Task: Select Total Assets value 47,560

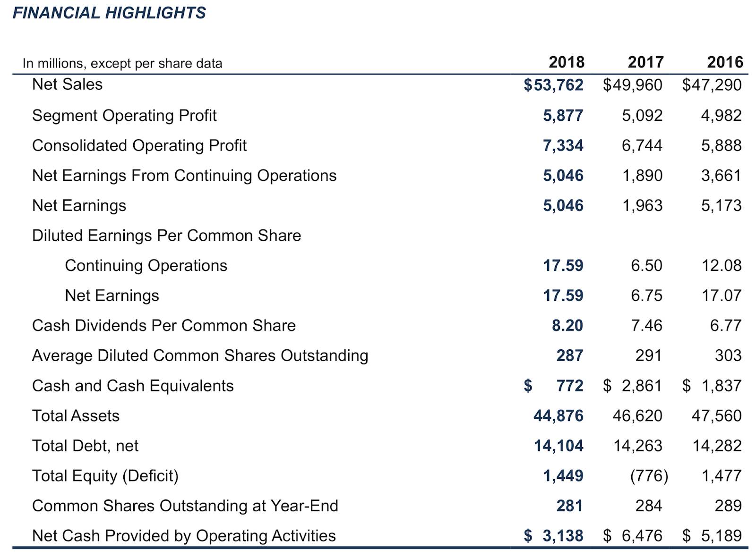Action: click(x=717, y=416)
